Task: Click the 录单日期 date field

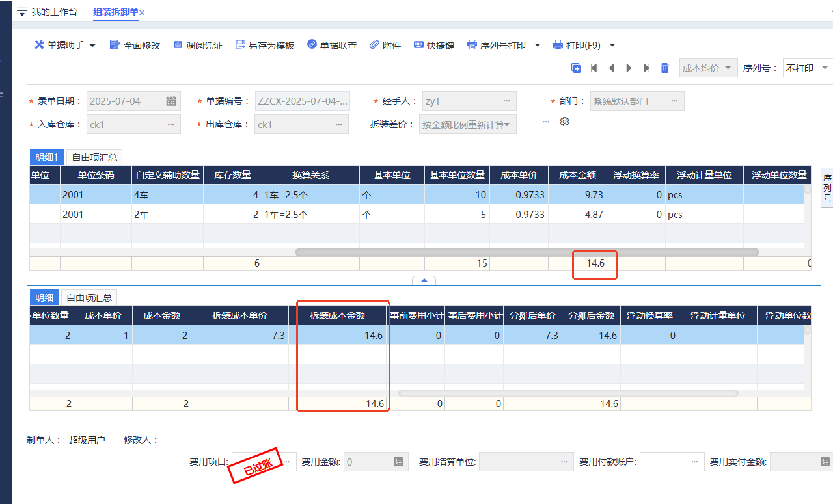Action: tap(133, 101)
